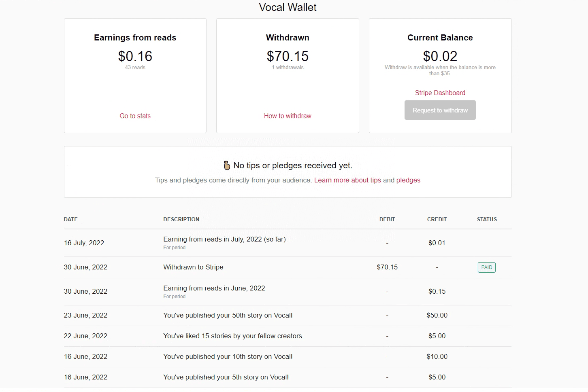Select the Withdrawn to Stripe transaction description

(x=193, y=267)
